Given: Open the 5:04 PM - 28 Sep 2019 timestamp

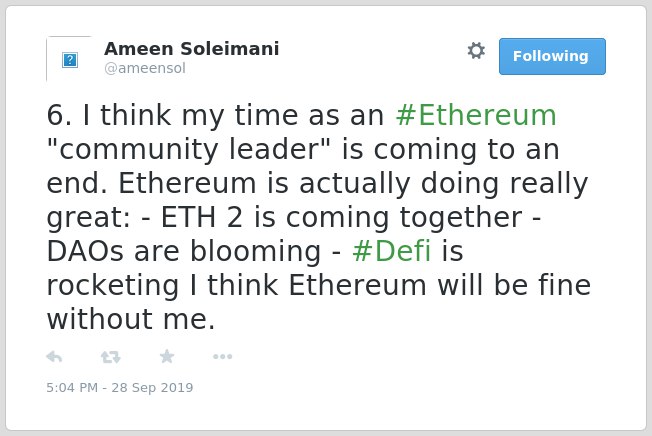Looking at the screenshot, I should (x=120, y=387).
